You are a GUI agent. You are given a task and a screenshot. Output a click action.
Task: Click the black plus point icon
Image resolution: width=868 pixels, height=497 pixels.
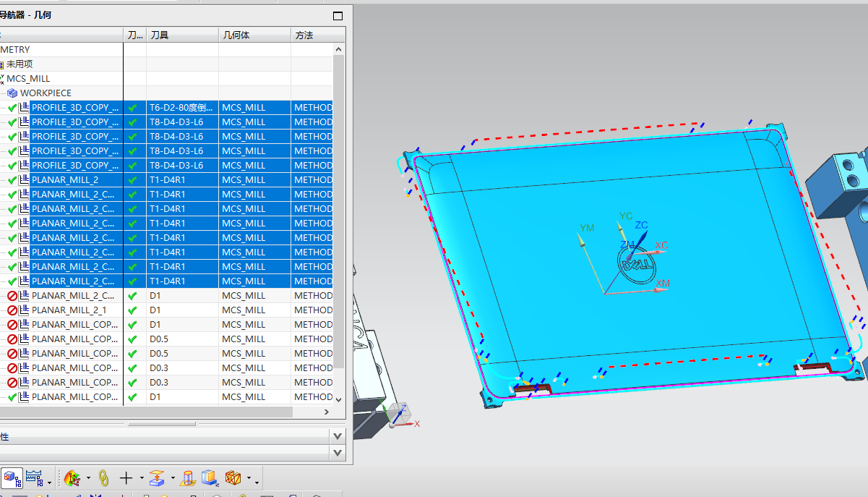click(126, 477)
